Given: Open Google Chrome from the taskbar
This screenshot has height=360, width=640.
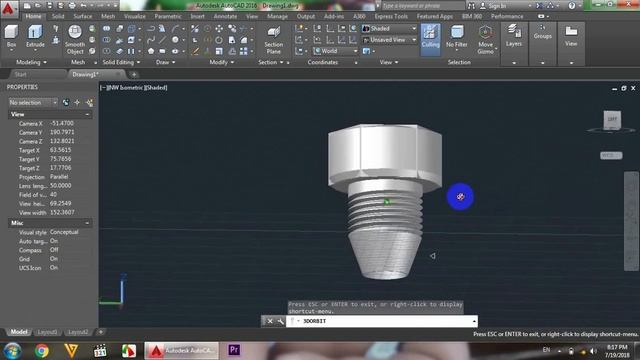Looking at the screenshot, I should coord(42,351).
